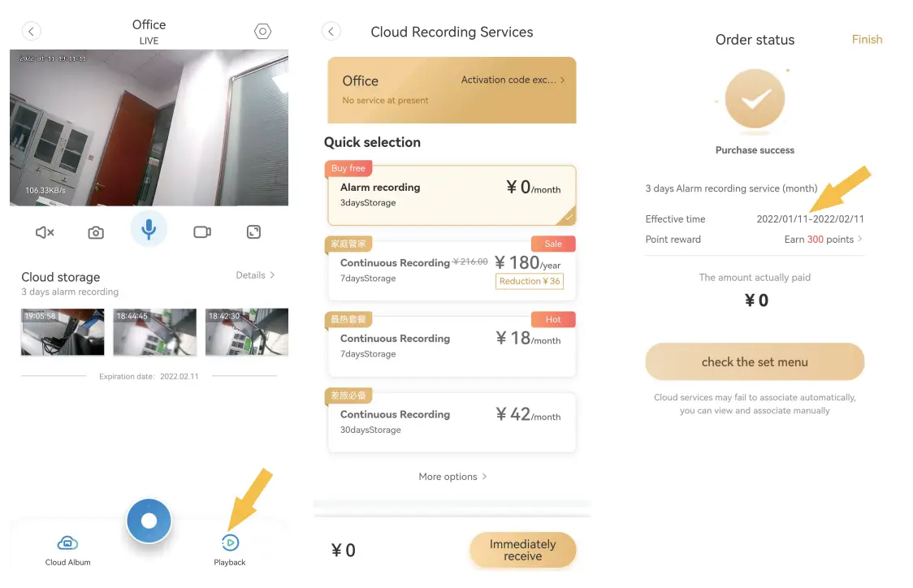Click check the set menu button
Viewport: 913px width, 588px height.
click(x=755, y=362)
